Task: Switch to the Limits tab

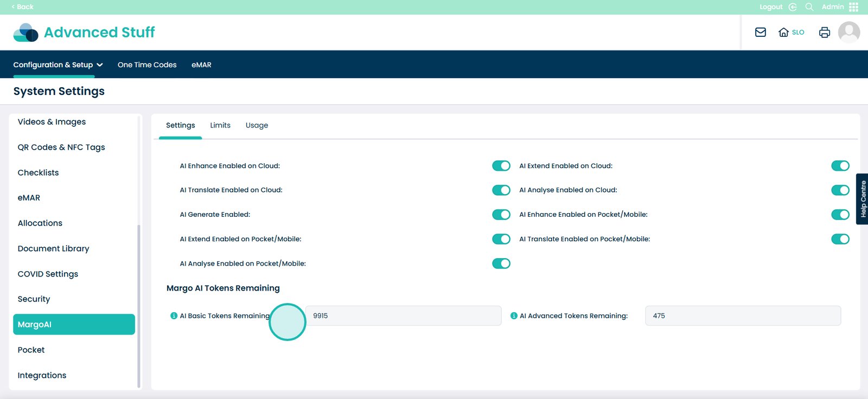Action: coord(220,125)
